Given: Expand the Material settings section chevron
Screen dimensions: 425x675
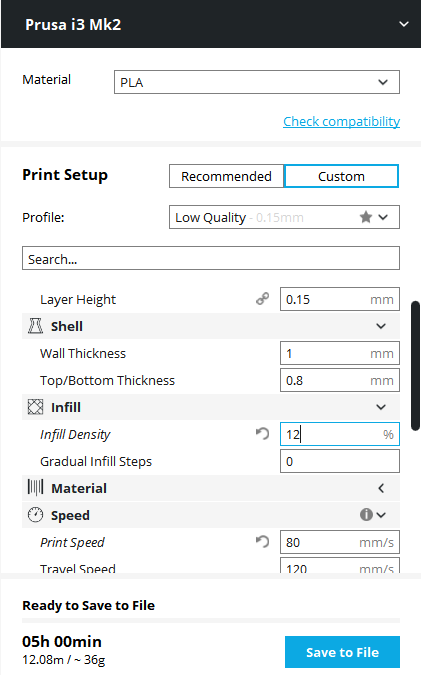Looking at the screenshot, I should click(x=381, y=488).
